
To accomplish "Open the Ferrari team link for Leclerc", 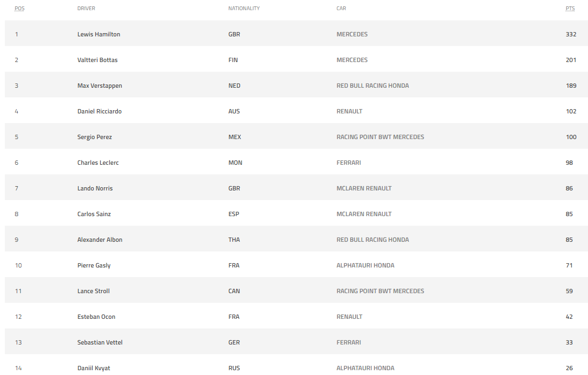I will click(349, 163).
